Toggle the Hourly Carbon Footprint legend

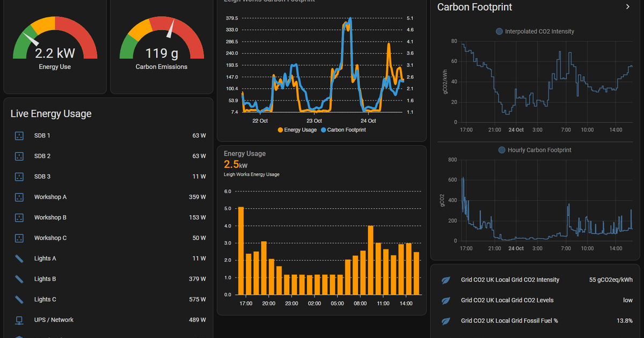[x=535, y=150]
